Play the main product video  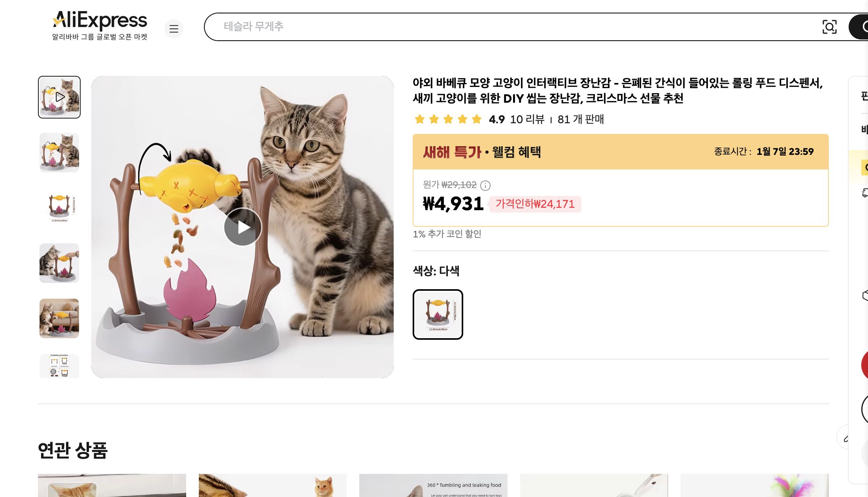[242, 227]
